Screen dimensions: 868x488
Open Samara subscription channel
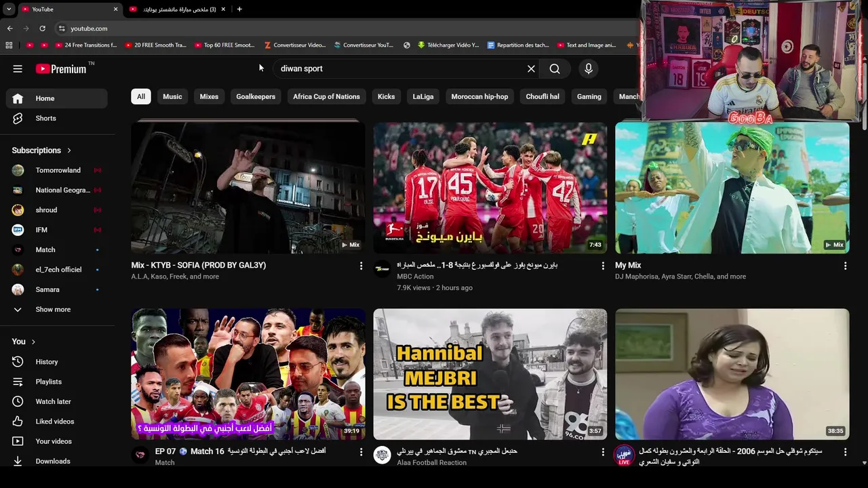tap(57, 289)
